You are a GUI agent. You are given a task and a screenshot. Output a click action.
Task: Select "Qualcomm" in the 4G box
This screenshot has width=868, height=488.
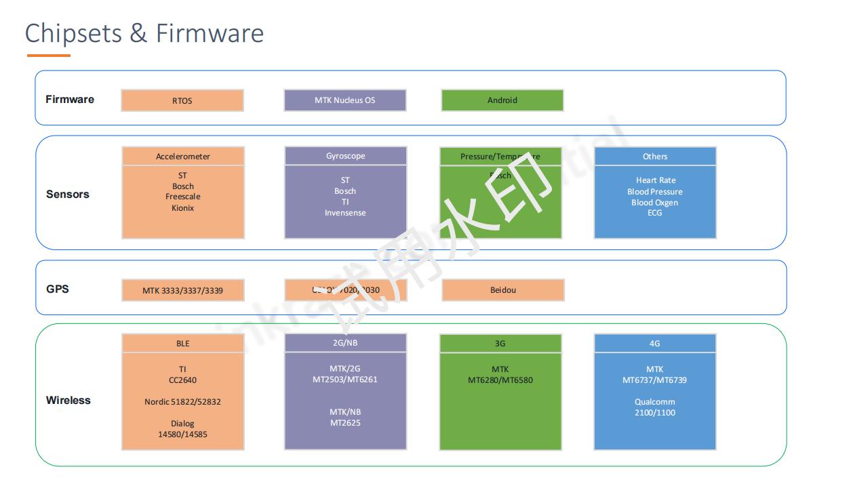(655, 402)
